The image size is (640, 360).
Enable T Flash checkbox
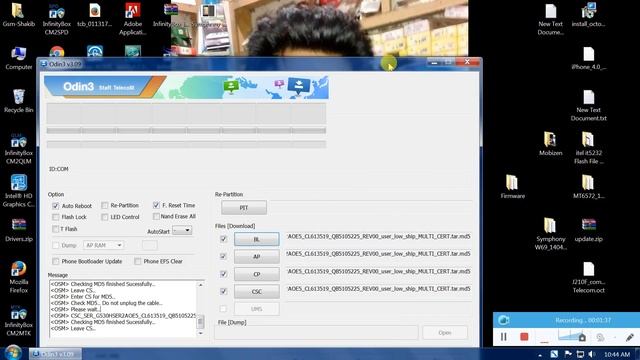pos(56,229)
